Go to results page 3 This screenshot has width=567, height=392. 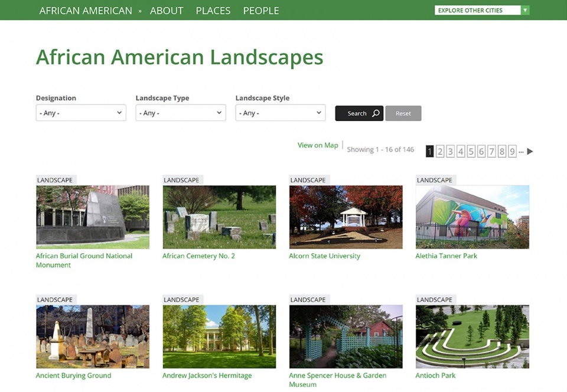[450, 151]
